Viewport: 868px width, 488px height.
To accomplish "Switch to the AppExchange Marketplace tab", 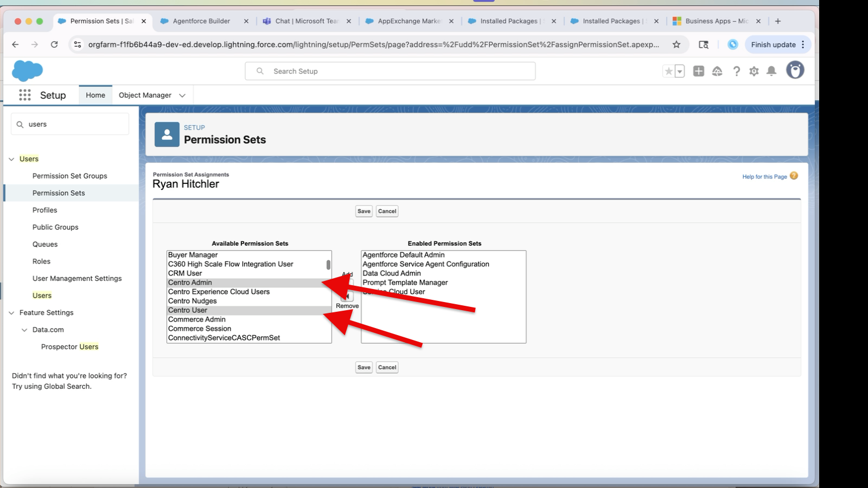I will (409, 21).
